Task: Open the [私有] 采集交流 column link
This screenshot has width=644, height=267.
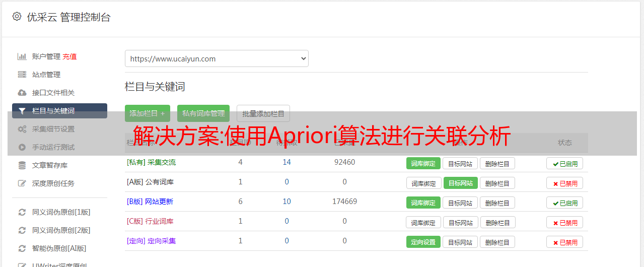Action: pyautogui.click(x=151, y=162)
